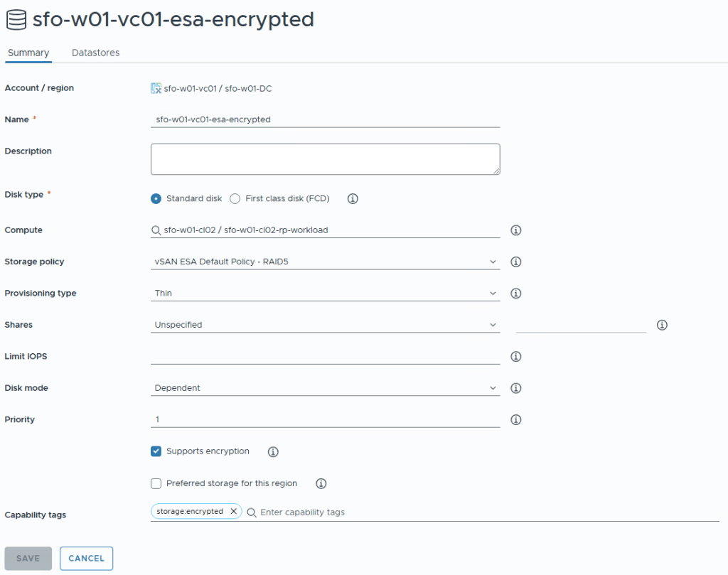Screen dimensions: 728x575
Task: Open the Disk mode dropdown
Action: click(325, 388)
